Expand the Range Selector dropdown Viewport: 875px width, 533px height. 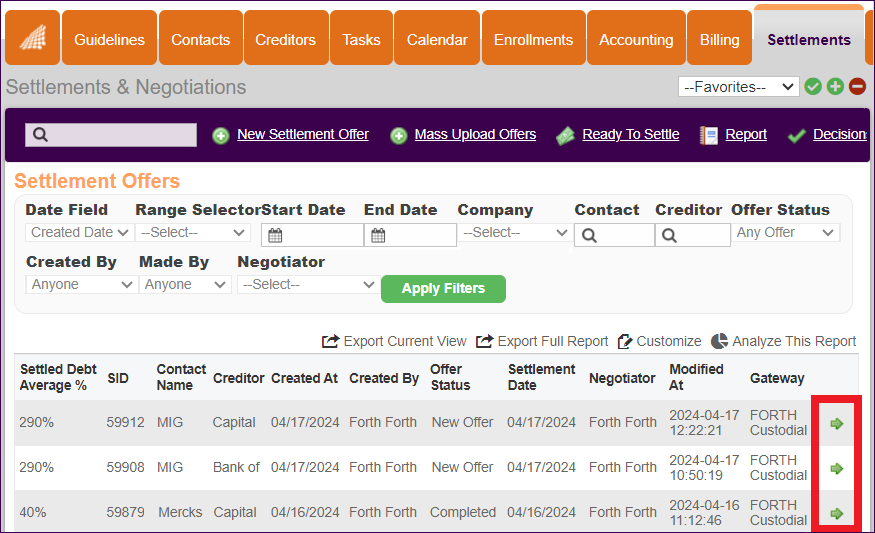pos(193,233)
